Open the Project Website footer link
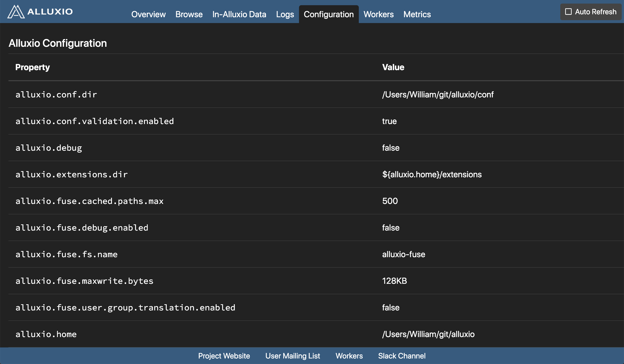The width and height of the screenshot is (624, 364). tap(224, 356)
